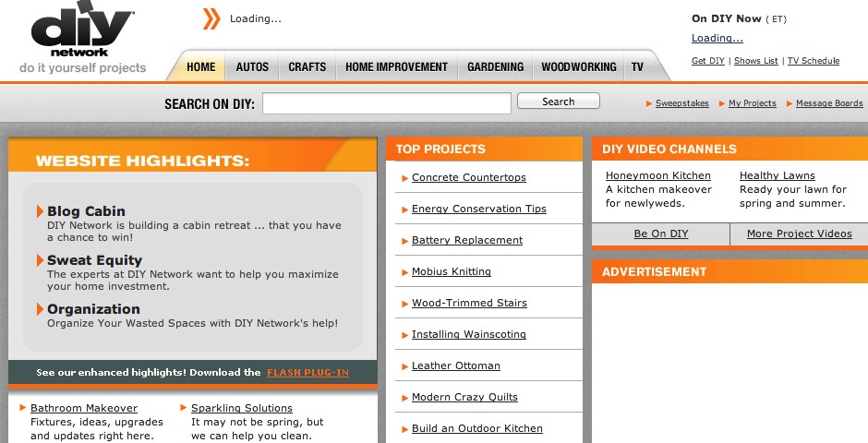Click the 'do it yourself projects' tagline
Screen dimensions: 868x443
click(82, 68)
